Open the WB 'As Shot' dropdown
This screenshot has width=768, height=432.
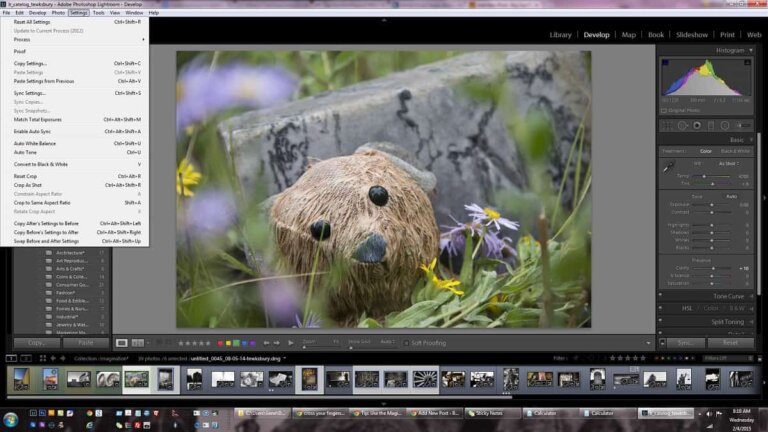(729, 164)
